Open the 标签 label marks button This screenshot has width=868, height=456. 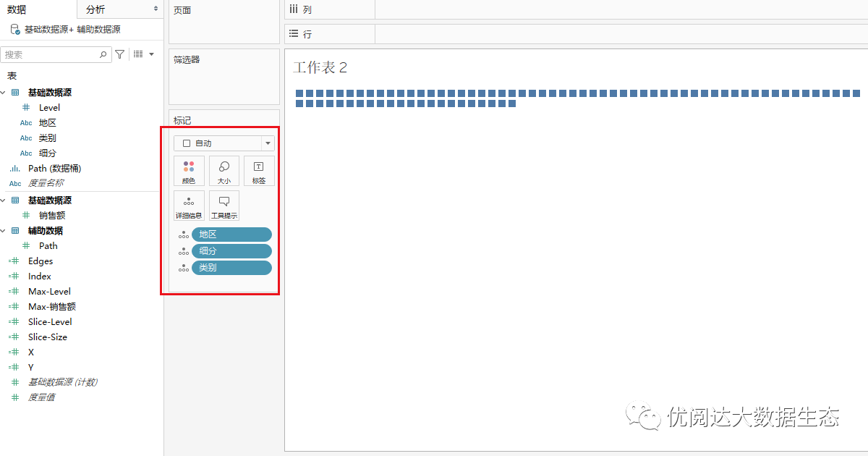pos(259,172)
